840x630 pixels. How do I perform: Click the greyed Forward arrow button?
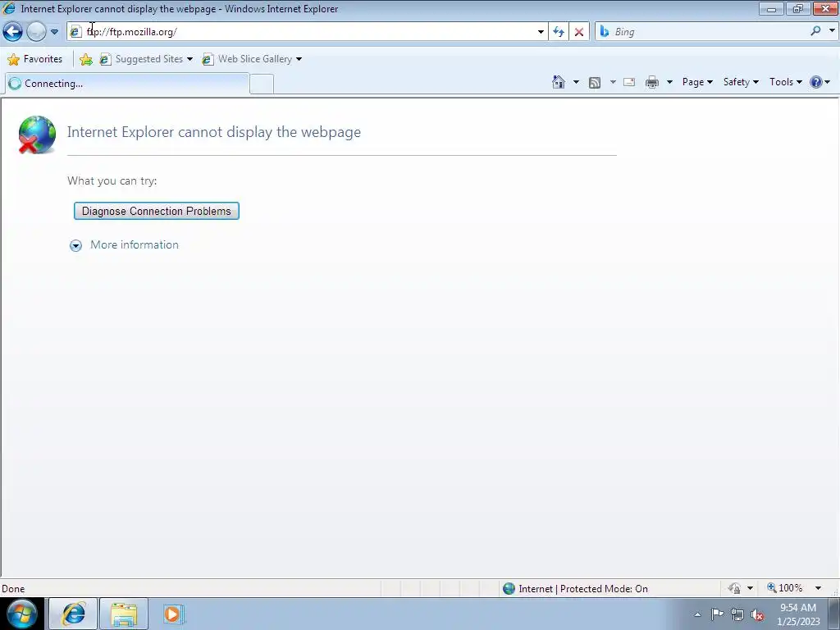(x=36, y=32)
